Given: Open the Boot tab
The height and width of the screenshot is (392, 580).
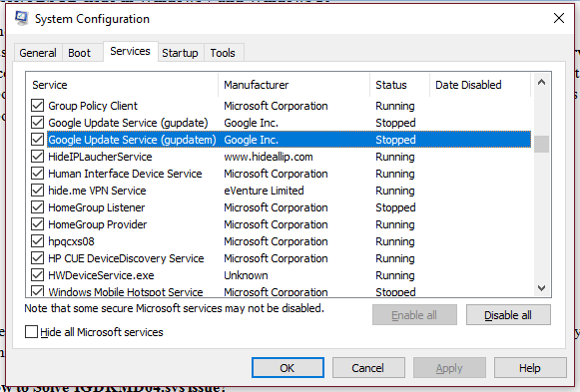Looking at the screenshot, I should 79,53.
